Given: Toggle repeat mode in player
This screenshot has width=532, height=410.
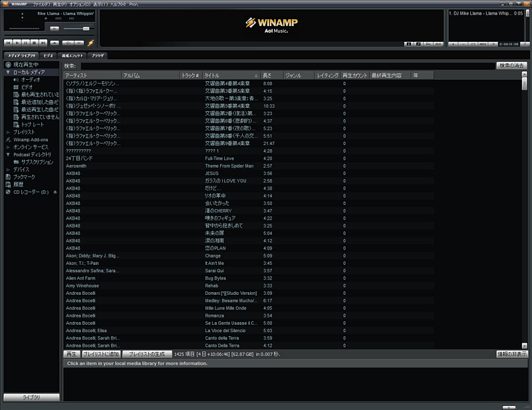Looking at the screenshot, I should click(79, 43).
